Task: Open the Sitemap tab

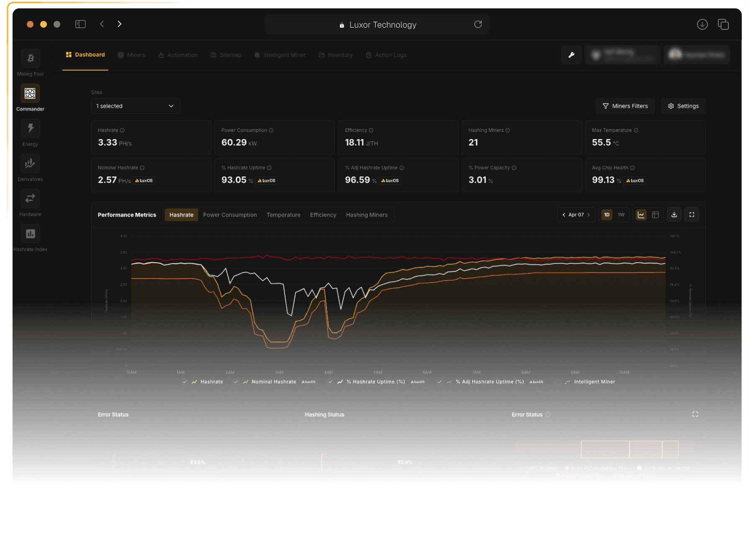Action: (226, 55)
